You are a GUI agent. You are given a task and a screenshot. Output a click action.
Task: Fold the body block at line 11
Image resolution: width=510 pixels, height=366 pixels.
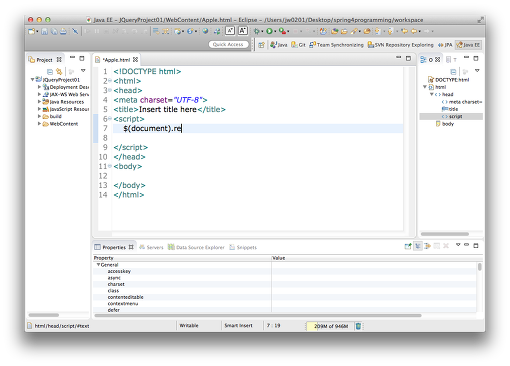pos(110,166)
